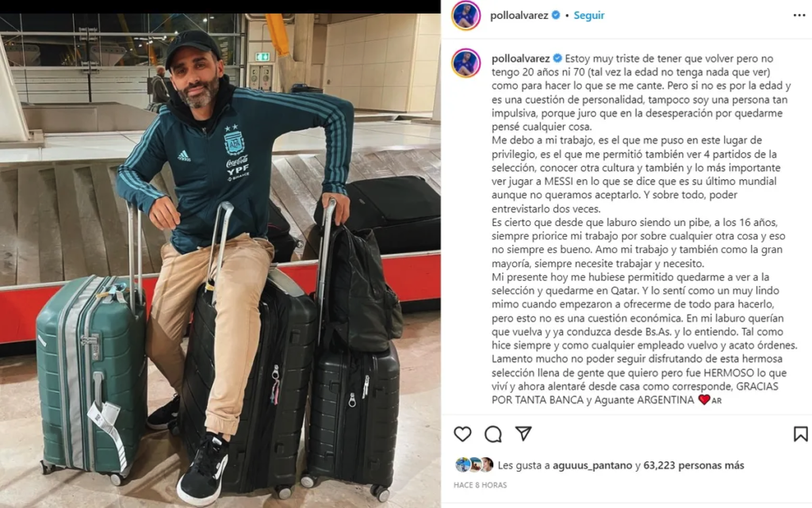Click liker avatars beside Les gusta

[474, 464]
